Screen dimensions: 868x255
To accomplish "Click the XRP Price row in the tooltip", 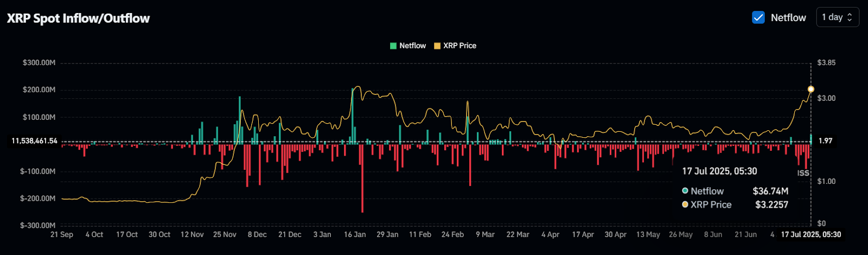I will click(x=735, y=205).
